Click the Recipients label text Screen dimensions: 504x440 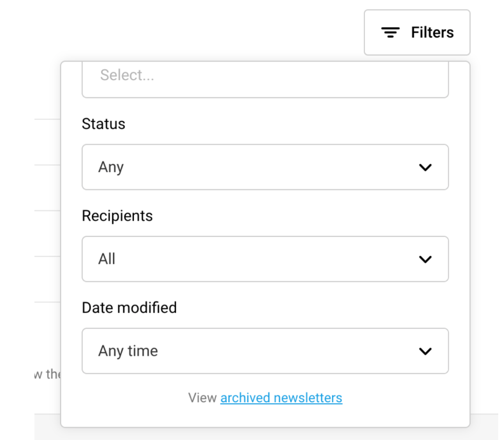coord(117,215)
